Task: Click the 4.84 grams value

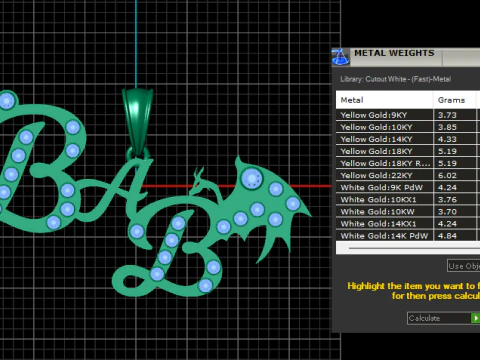Action: coord(447,236)
